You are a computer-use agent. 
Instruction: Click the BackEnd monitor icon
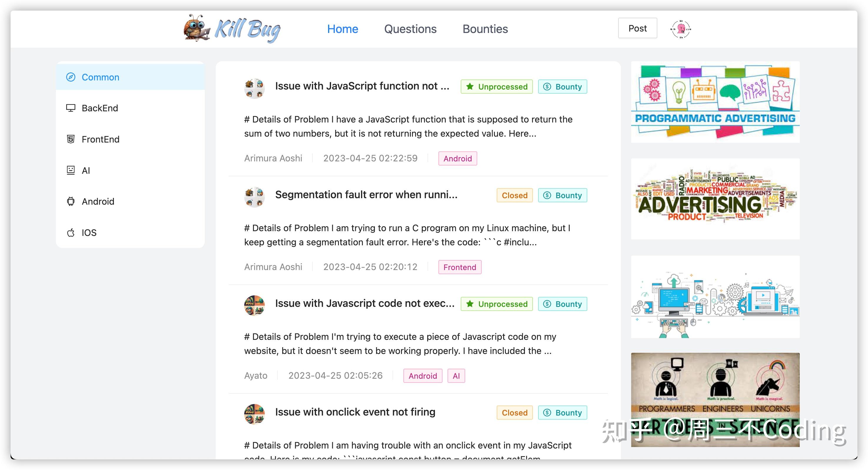pyautogui.click(x=71, y=108)
